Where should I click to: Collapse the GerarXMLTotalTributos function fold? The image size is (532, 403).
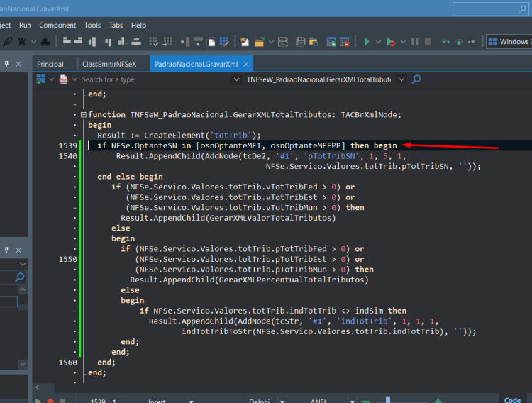[x=84, y=115]
